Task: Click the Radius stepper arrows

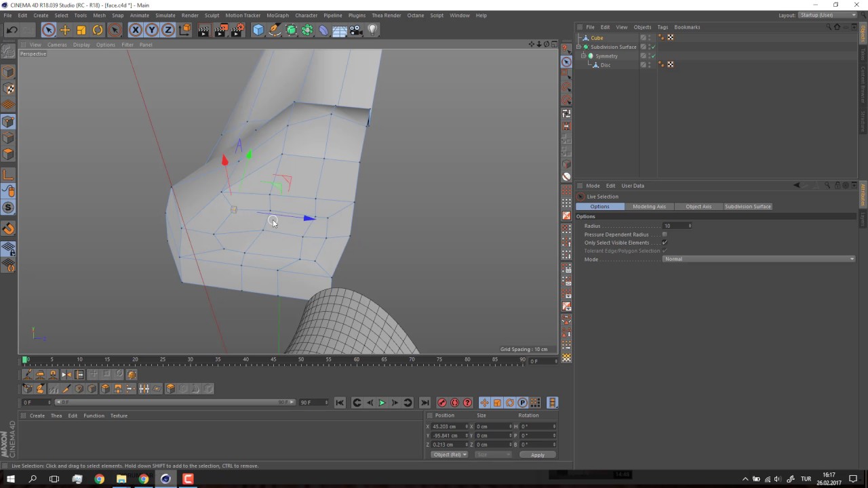Action: [690, 226]
